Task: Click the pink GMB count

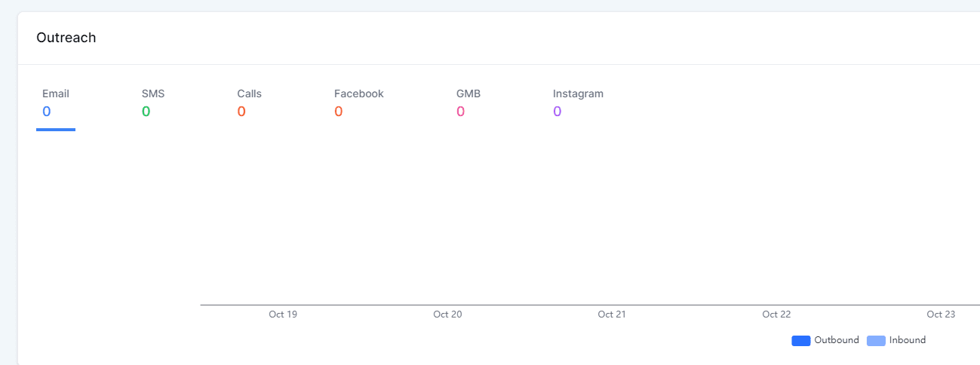Action: pos(461,112)
